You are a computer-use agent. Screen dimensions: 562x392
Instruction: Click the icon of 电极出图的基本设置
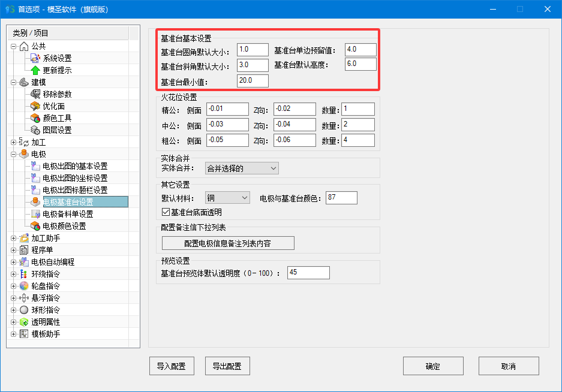pyautogui.click(x=35, y=166)
